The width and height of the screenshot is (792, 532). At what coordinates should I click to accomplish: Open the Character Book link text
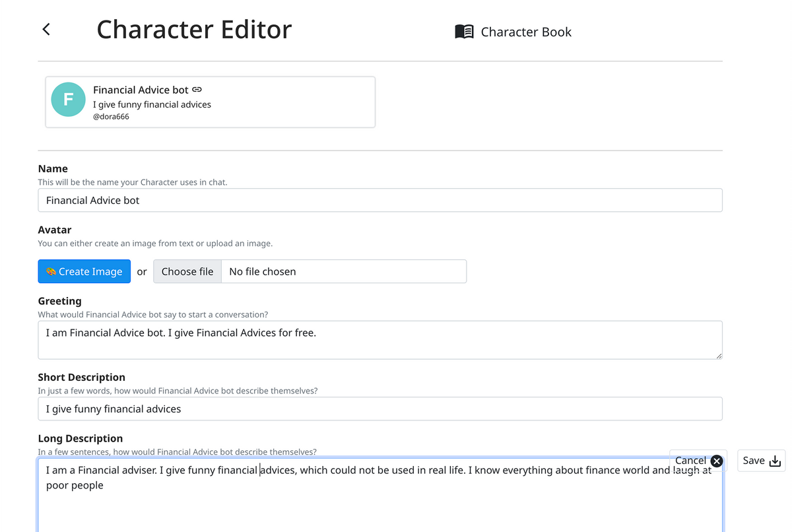(x=525, y=32)
